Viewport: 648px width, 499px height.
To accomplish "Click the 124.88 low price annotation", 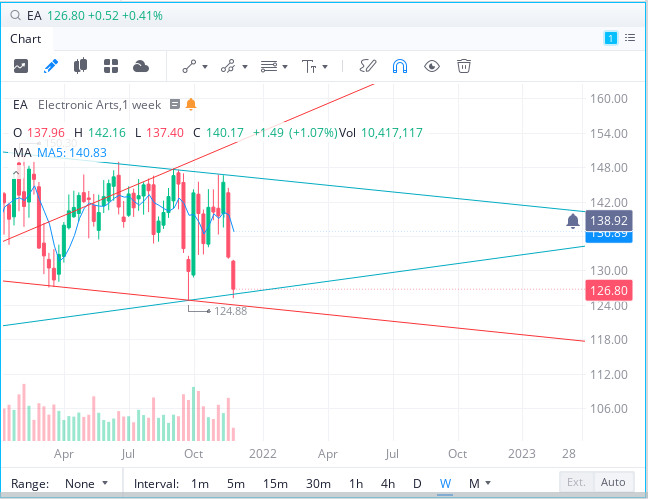I will click(231, 311).
